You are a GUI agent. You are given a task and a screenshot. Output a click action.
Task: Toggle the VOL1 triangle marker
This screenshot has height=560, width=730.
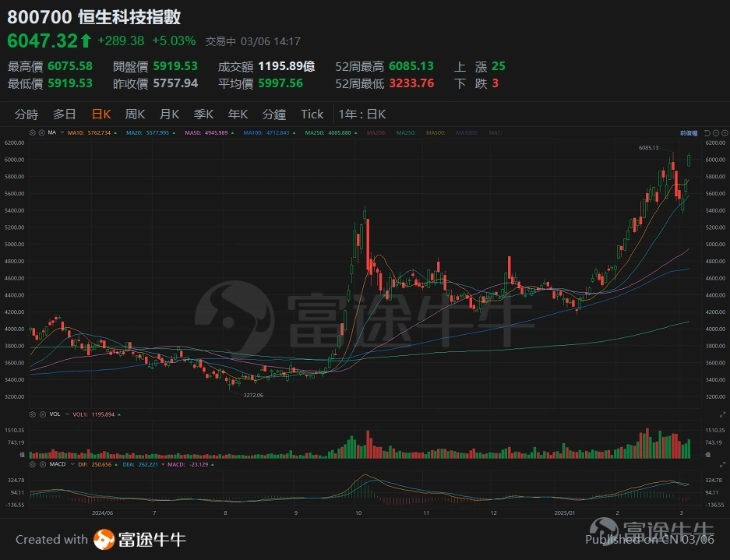tap(119, 414)
